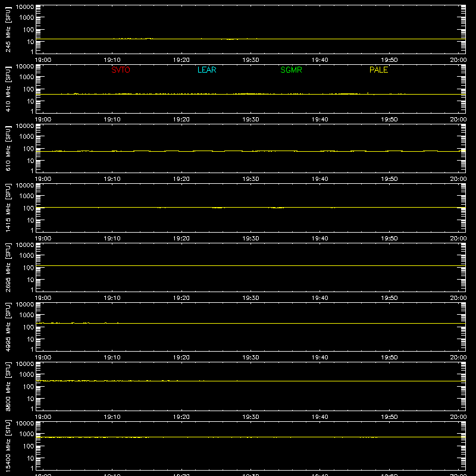Select the 15400 MHz [SFU] axis label
The width and height of the screenshot is (476, 476).
[8, 446]
